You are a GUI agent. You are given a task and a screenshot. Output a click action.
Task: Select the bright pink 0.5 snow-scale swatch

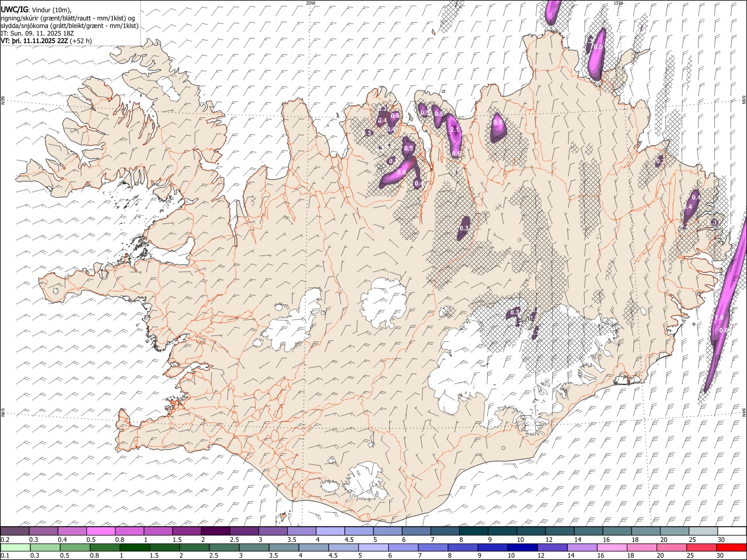click(101, 531)
